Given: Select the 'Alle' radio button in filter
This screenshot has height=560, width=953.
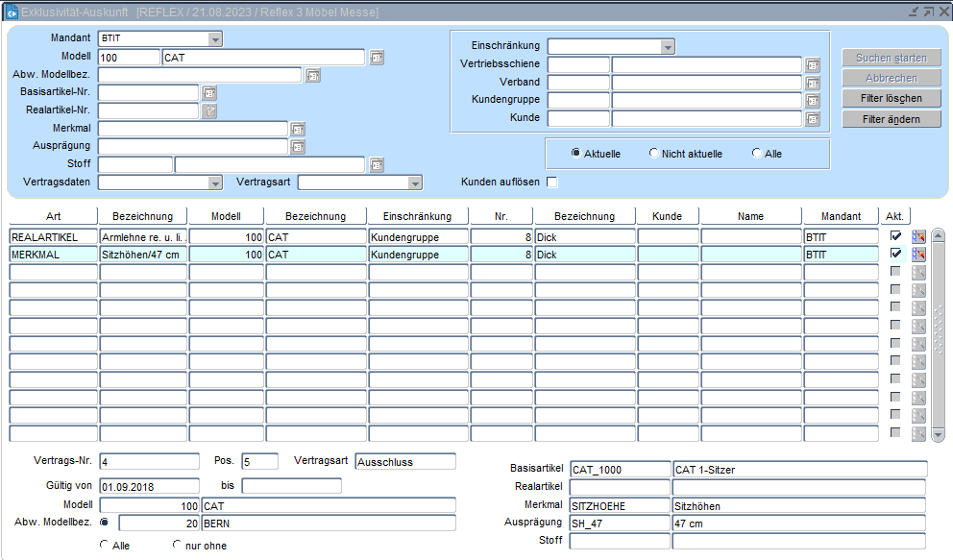Looking at the screenshot, I should coord(757,154).
